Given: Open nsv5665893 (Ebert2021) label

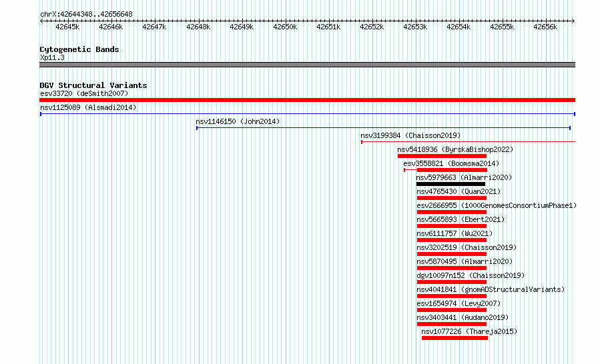Looking at the screenshot, I should (461, 219).
